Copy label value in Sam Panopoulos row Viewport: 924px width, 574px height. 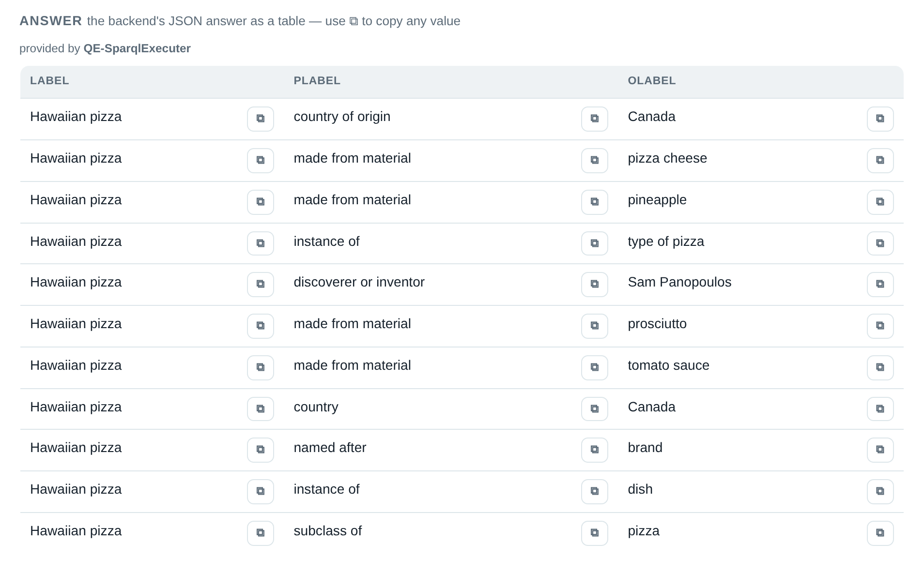(261, 284)
